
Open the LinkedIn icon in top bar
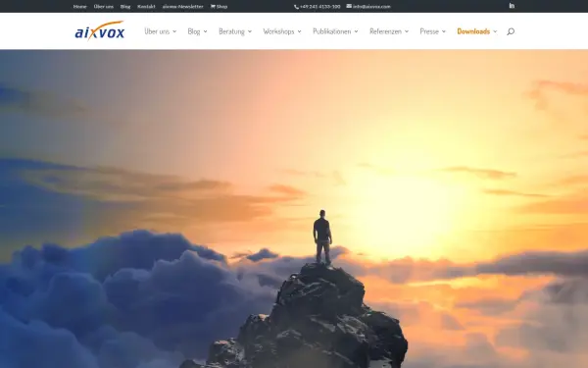(512, 6)
